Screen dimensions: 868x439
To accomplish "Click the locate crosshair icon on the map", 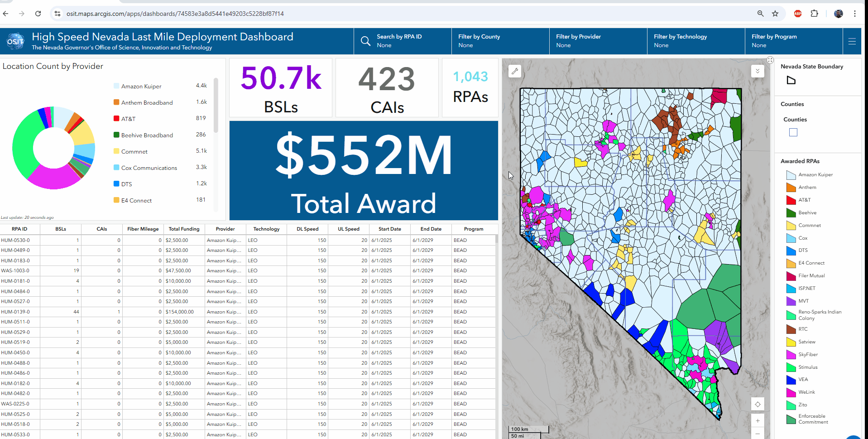I will click(x=758, y=404).
